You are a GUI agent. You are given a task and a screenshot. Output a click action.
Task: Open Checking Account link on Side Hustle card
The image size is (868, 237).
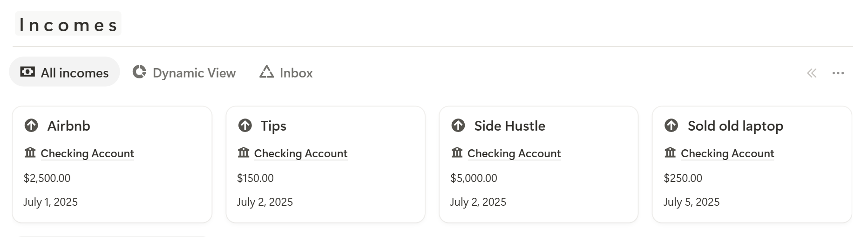pos(514,153)
